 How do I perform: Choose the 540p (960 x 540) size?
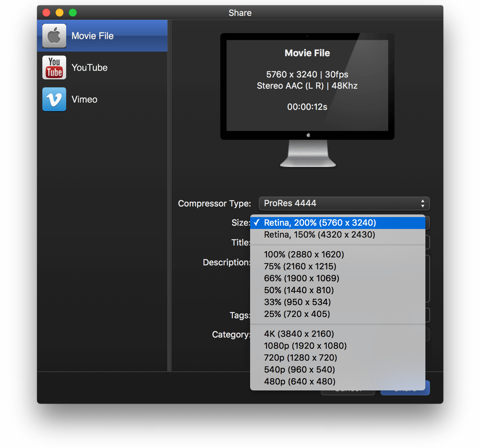(x=337, y=370)
